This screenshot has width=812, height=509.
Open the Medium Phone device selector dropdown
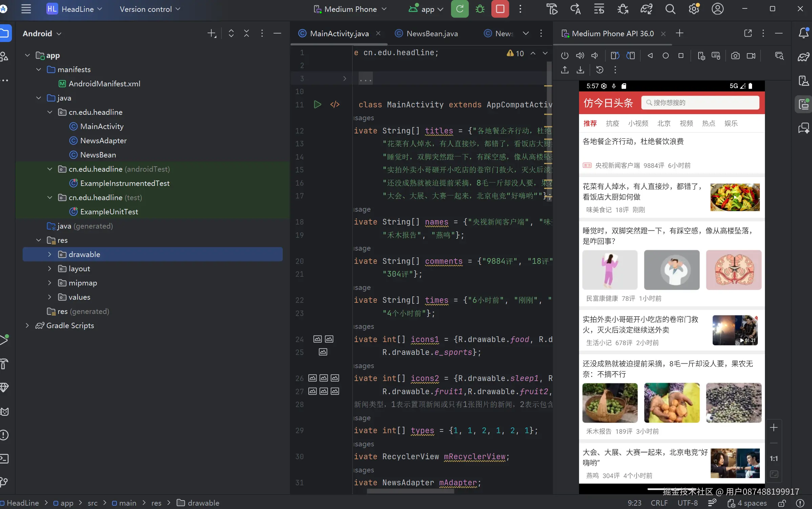tap(350, 9)
